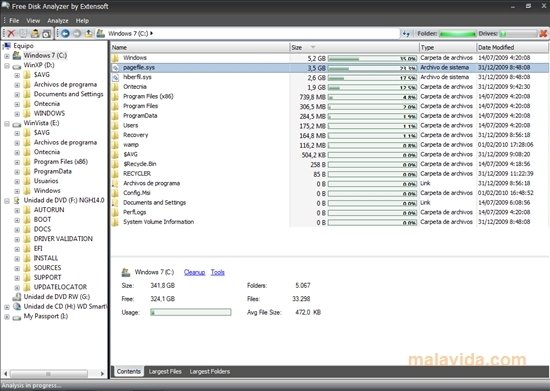Collapse the WinXP (D:) tree node
This screenshot has width=550, height=391.
point(7,66)
